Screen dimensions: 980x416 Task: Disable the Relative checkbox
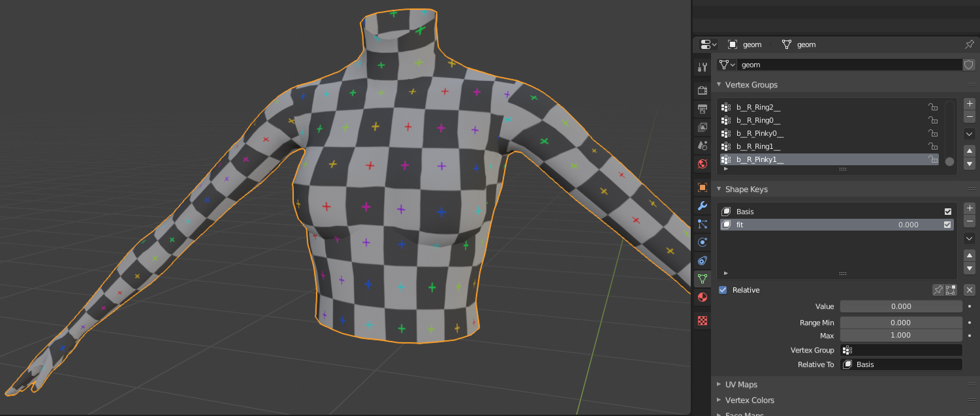723,290
